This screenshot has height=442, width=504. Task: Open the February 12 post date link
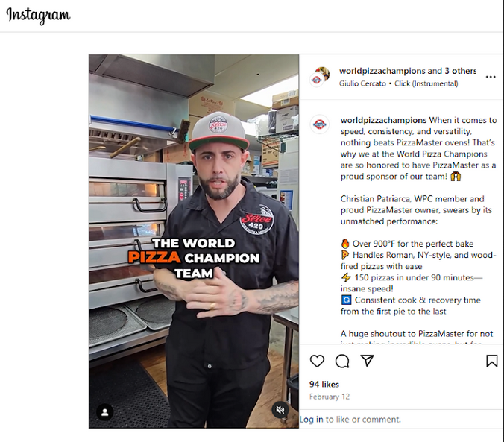pyautogui.click(x=329, y=397)
